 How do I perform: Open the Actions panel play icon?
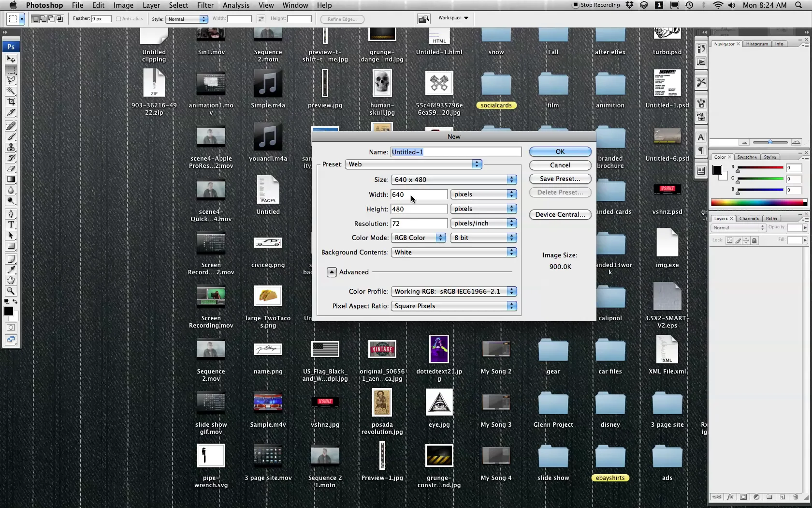(x=701, y=62)
